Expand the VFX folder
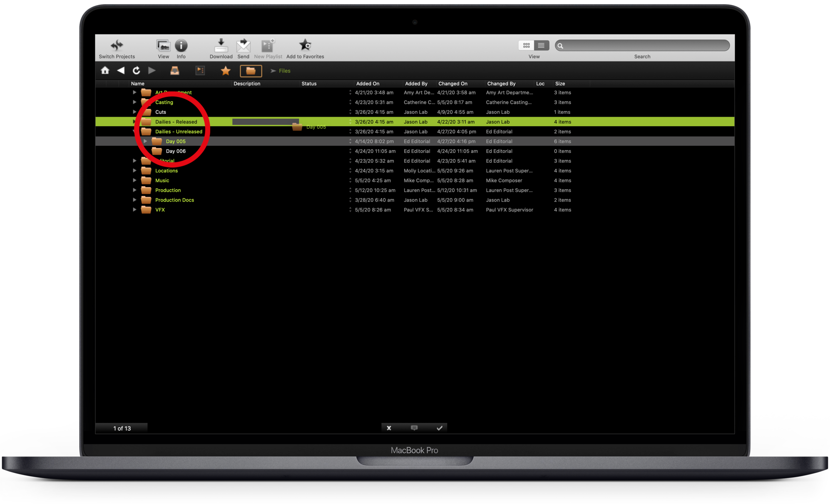This screenshot has width=830, height=504. pyautogui.click(x=134, y=210)
